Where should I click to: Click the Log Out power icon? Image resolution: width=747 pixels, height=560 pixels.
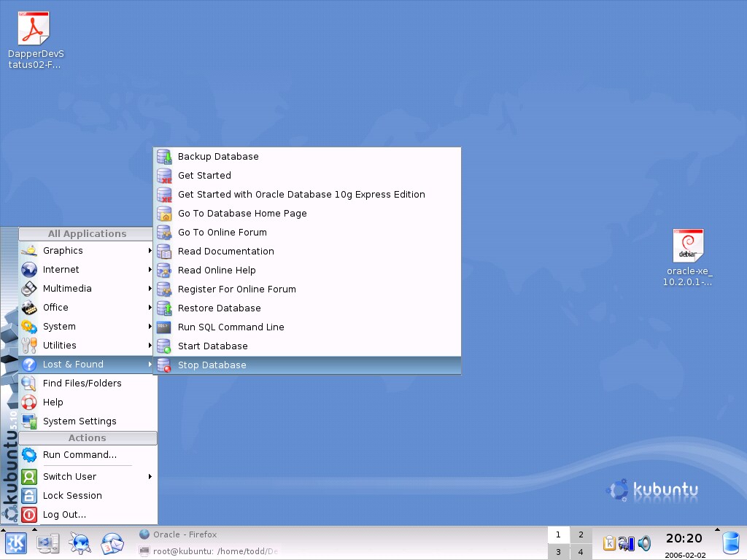pos(29,515)
